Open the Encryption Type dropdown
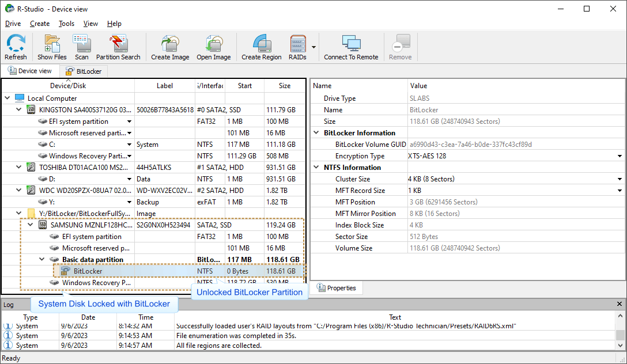The image size is (627, 364). 620,156
